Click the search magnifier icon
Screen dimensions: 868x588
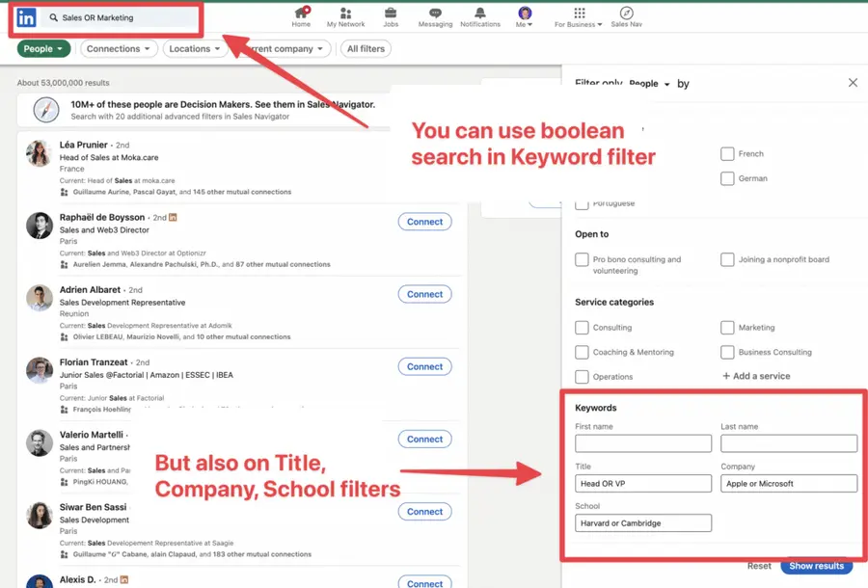(54, 17)
